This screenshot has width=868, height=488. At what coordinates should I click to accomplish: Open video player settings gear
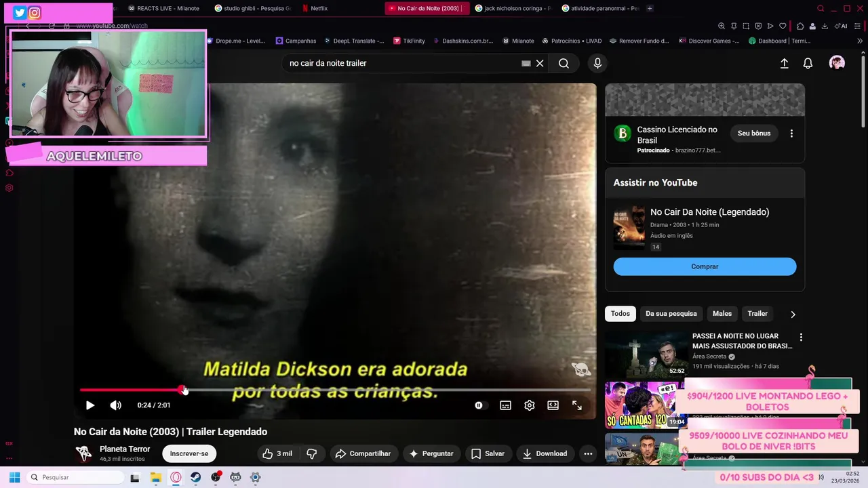(530, 405)
